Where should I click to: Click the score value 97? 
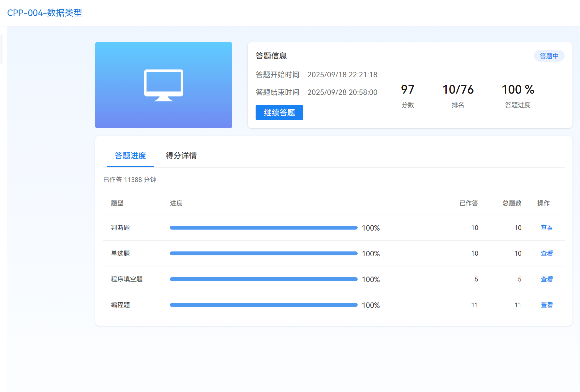click(x=408, y=89)
